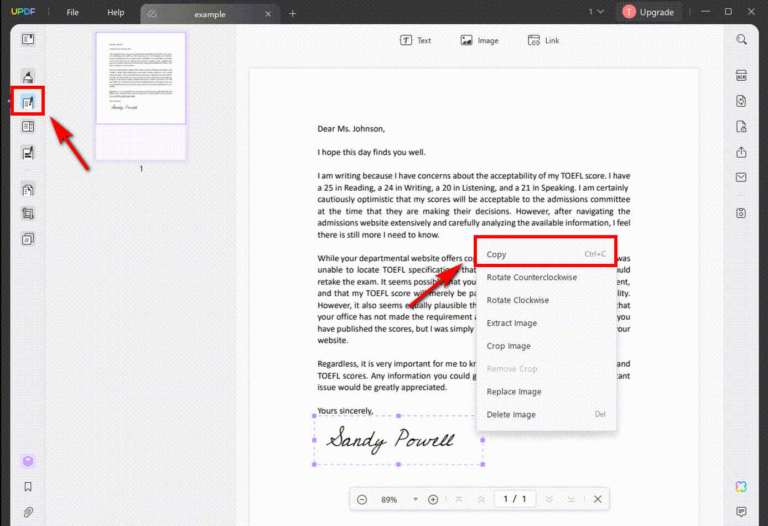Viewport: 768px width, 526px height.
Task: Click the Search magnifier icon
Action: [742, 40]
